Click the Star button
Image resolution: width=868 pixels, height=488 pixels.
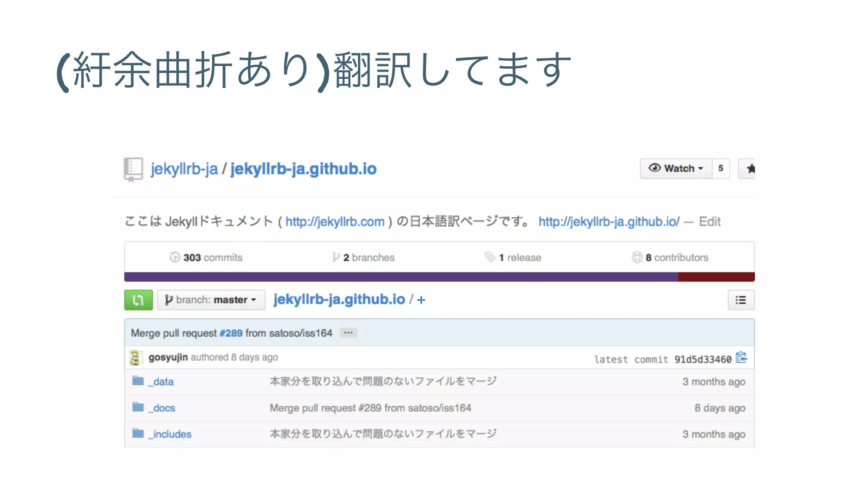[747, 169]
